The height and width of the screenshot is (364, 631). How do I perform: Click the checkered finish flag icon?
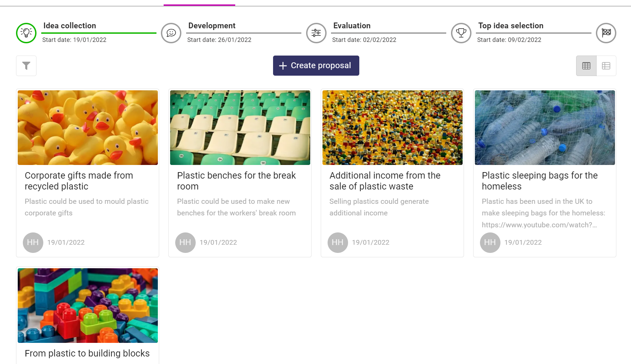[x=606, y=33]
